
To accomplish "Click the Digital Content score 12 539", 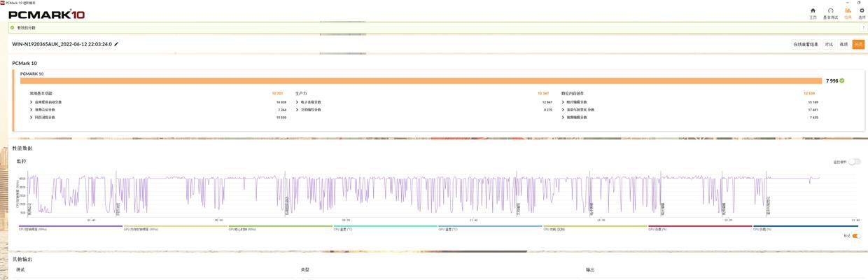I will point(810,93).
